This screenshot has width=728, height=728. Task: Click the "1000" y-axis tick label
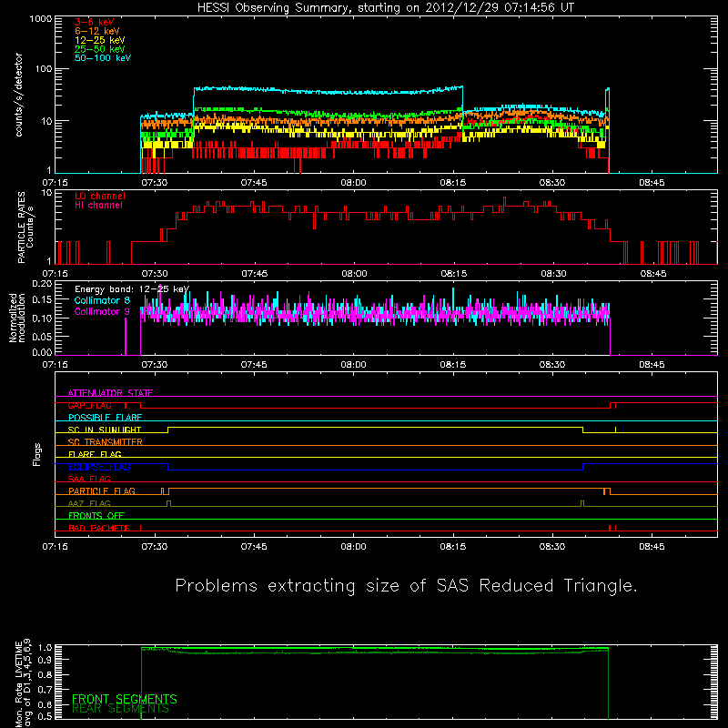tap(40, 19)
